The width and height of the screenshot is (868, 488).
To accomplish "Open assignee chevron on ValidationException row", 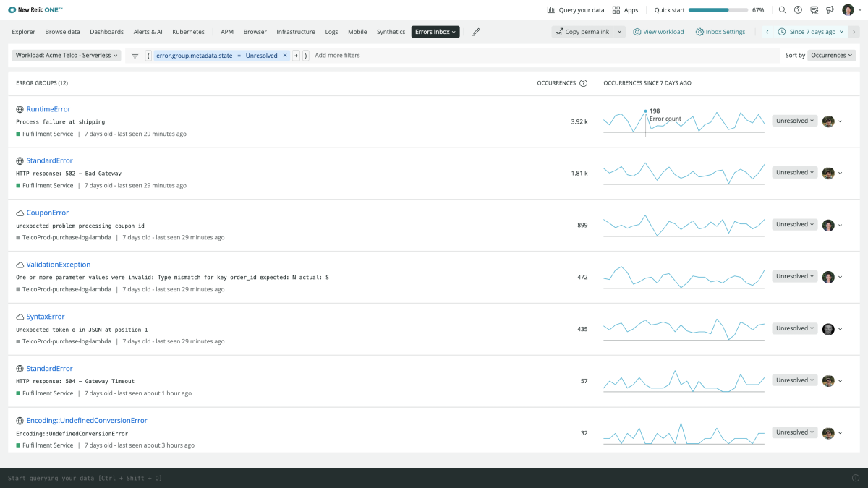I will pyautogui.click(x=841, y=278).
